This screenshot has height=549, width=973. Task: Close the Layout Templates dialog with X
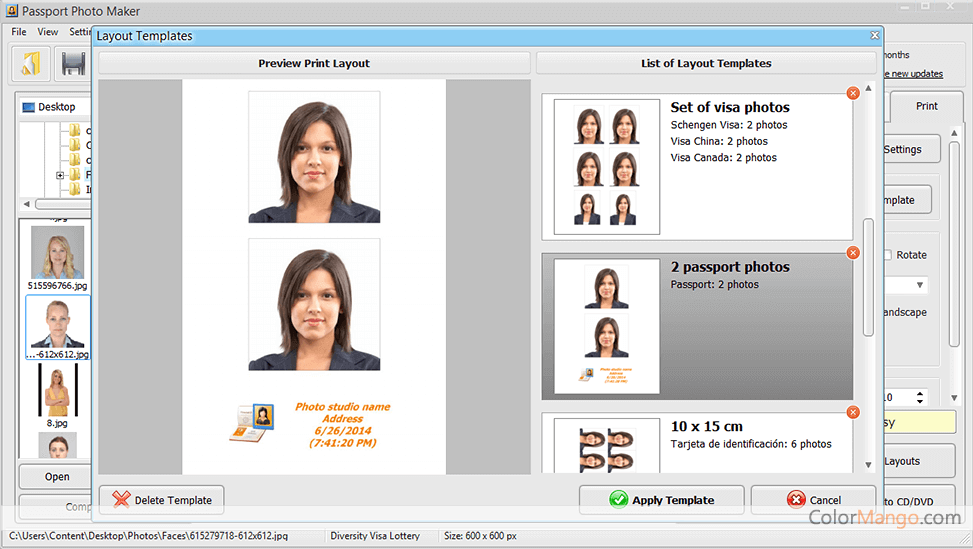[x=875, y=36]
